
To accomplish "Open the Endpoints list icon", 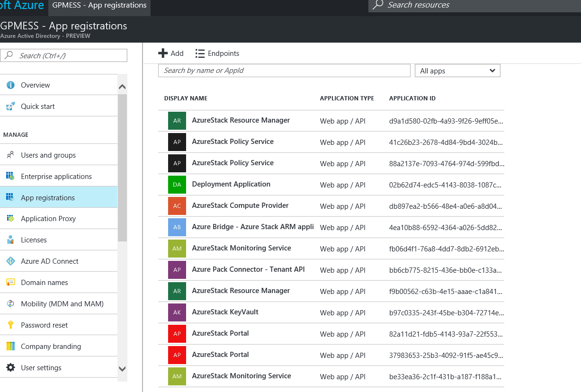I will click(200, 53).
